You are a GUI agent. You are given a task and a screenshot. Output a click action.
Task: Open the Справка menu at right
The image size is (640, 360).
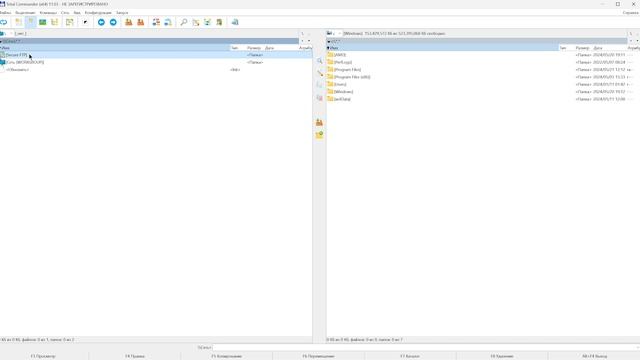pos(631,13)
